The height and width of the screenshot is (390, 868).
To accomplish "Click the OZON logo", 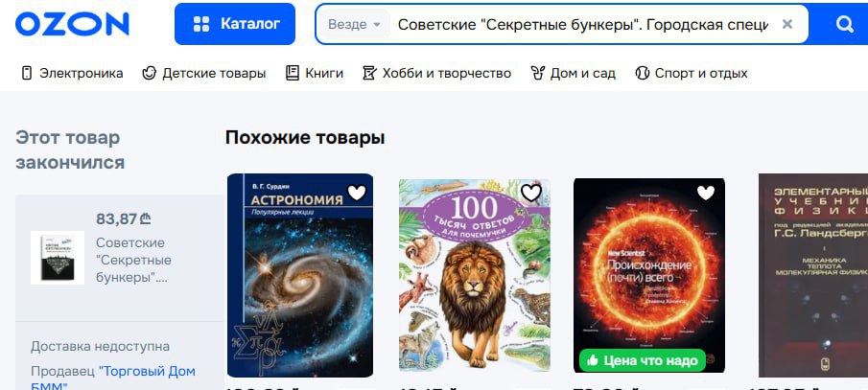I will pos(72,24).
